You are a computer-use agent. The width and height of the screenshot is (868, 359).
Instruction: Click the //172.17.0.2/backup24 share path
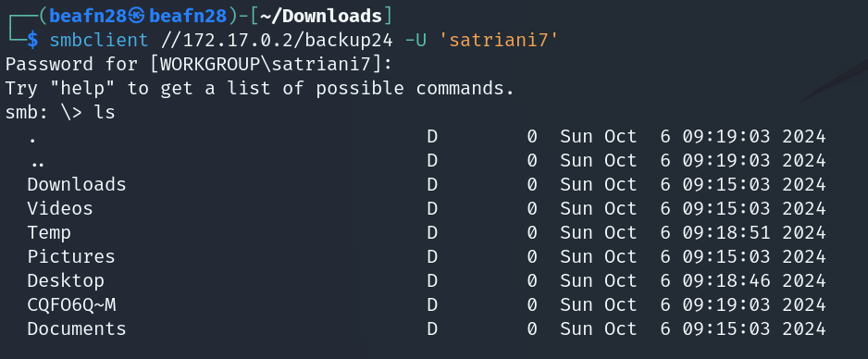click(x=277, y=41)
